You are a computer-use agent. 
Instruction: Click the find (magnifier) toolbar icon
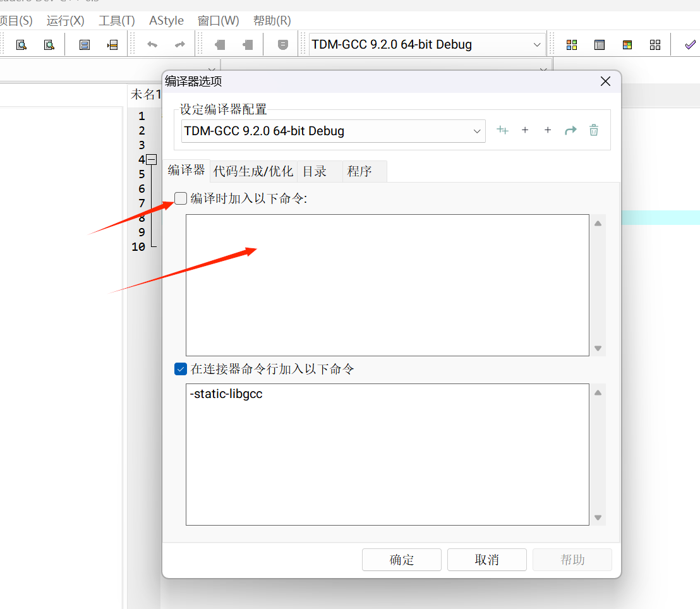point(21,45)
